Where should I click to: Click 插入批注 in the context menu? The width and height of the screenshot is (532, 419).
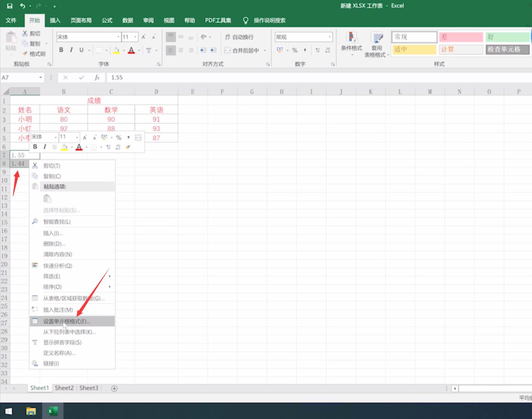pyautogui.click(x=72, y=310)
